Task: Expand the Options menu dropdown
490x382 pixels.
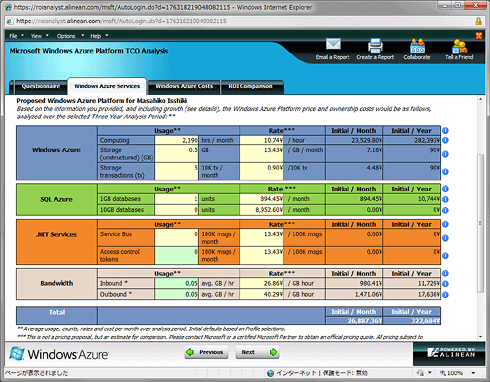Action: tap(70, 36)
